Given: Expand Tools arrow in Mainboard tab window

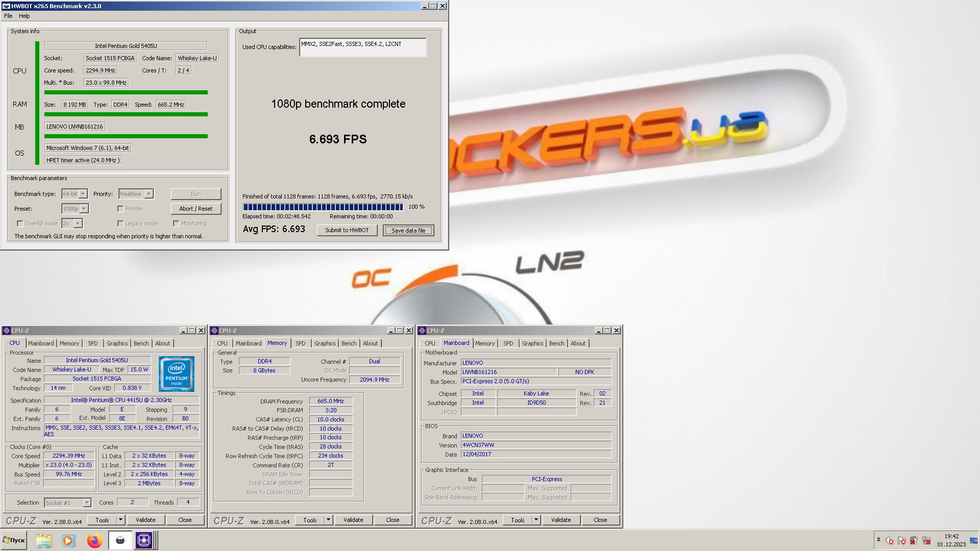Looking at the screenshot, I should (x=536, y=520).
